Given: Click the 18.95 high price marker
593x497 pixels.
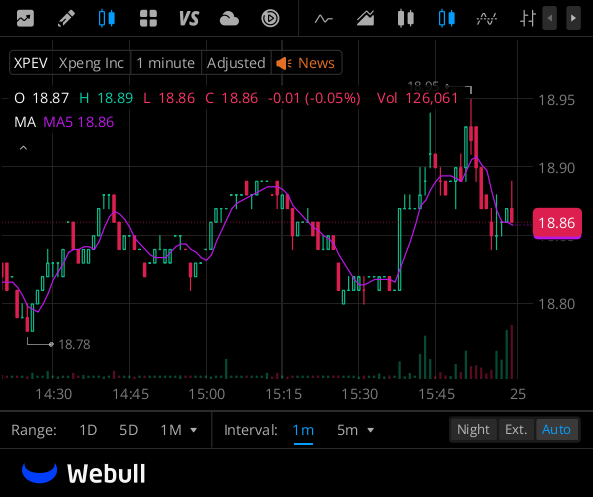Looking at the screenshot, I should click(x=423, y=86).
